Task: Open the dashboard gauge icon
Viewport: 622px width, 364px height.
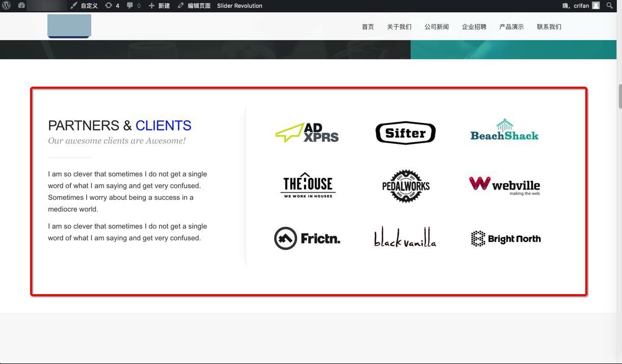Action: [21, 6]
